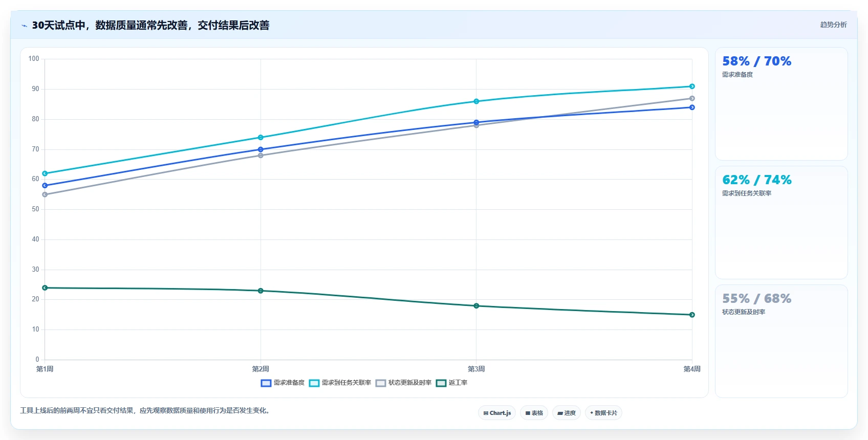Click the 62% / 74% value in the second card

[756, 180]
